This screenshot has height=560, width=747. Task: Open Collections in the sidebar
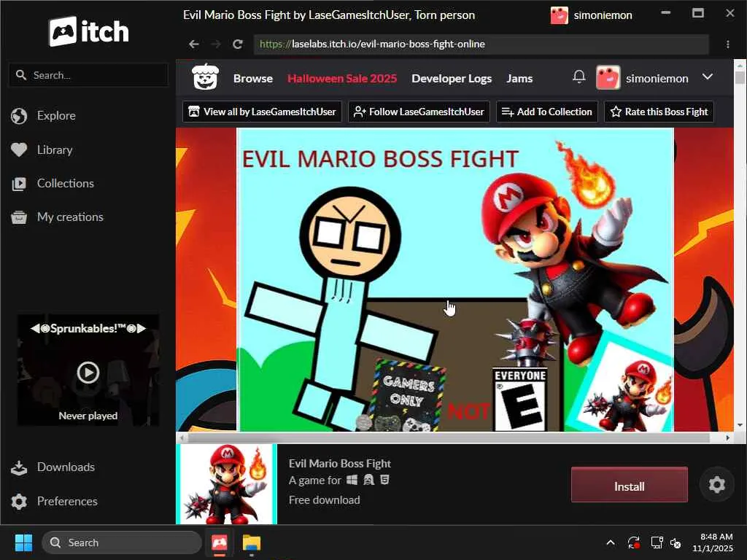pyautogui.click(x=65, y=183)
